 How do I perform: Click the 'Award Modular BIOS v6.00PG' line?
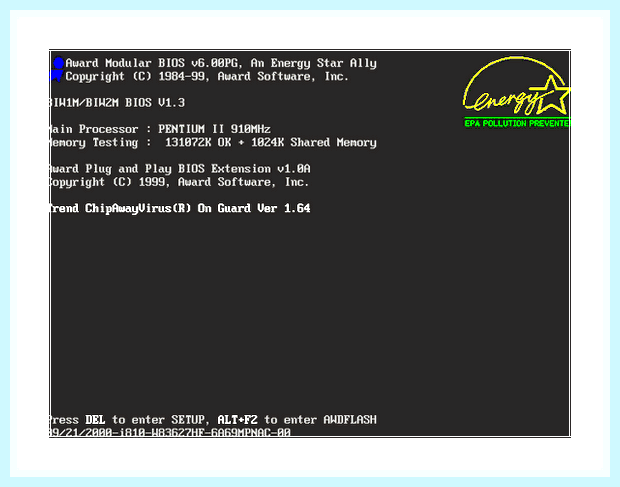pyautogui.click(x=221, y=63)
